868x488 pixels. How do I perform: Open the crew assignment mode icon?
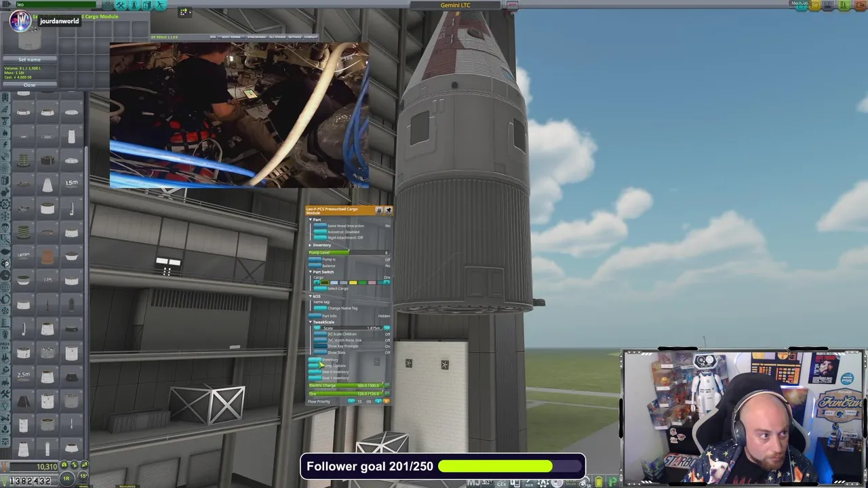click(134, 5)
